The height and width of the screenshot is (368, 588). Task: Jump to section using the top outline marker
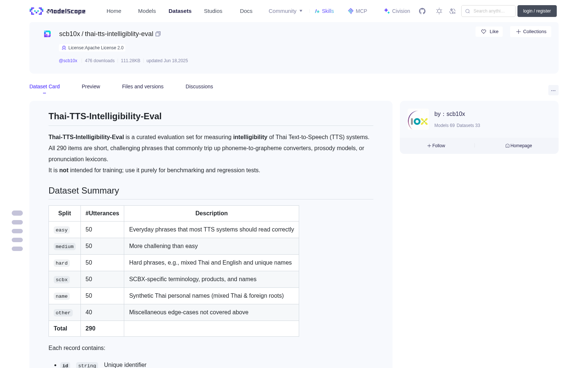click(x=17, y=213)
